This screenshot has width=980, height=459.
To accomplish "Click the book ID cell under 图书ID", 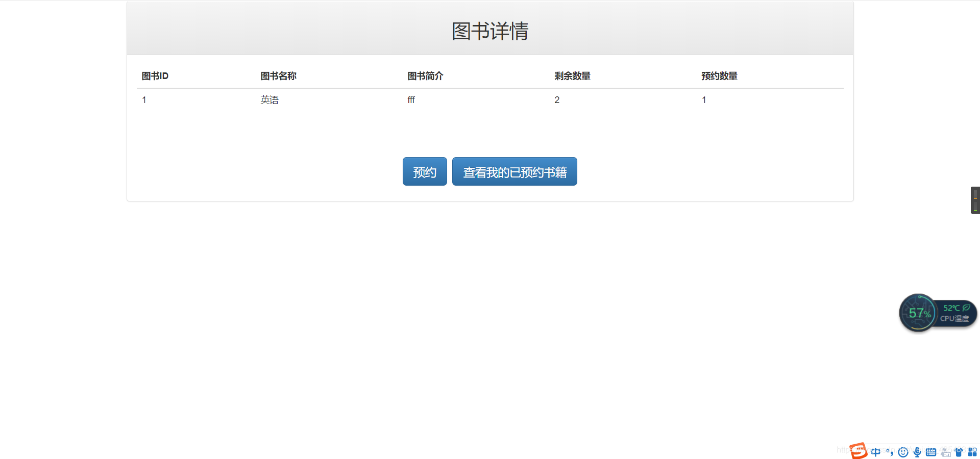I will pyautogui.click(x=144, y=100).
